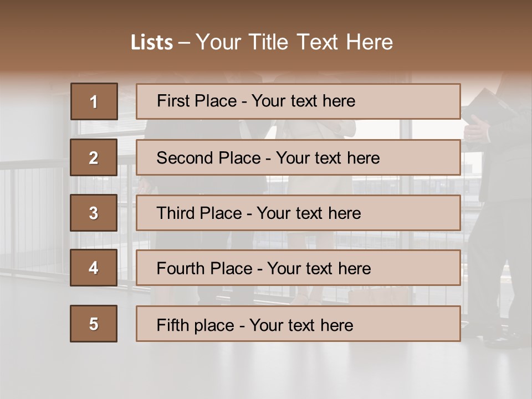Screen dimensions: 532x399
Task: Select 'Your Title Text Here' title text
Action: click(x=294, y=43)
